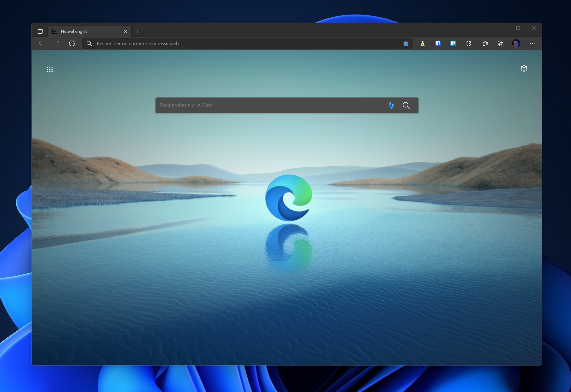Open the three-dot settings menu
Viewport: 571px width, 392px height.
[532, 44]
